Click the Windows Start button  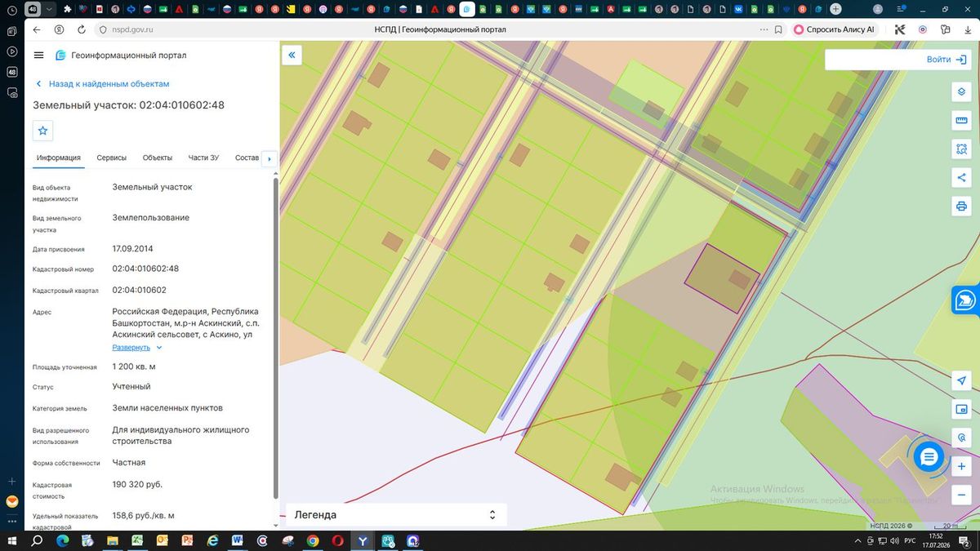click(12, 540)
